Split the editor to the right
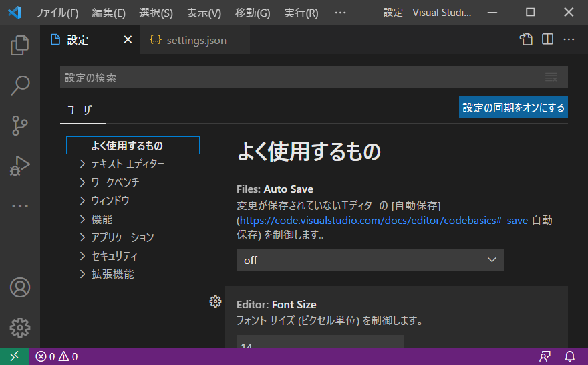Image resolution: width=588 pixels, height=365 pixels. [547, 39]
